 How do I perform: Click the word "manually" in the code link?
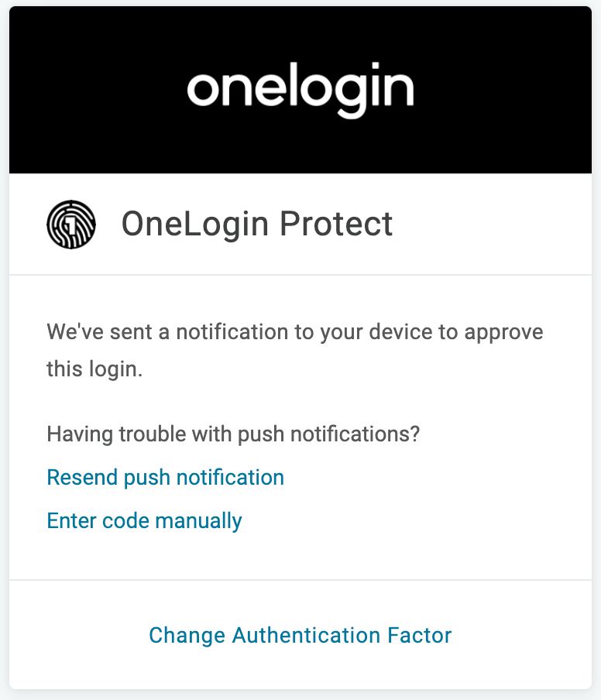pos(199,521)
